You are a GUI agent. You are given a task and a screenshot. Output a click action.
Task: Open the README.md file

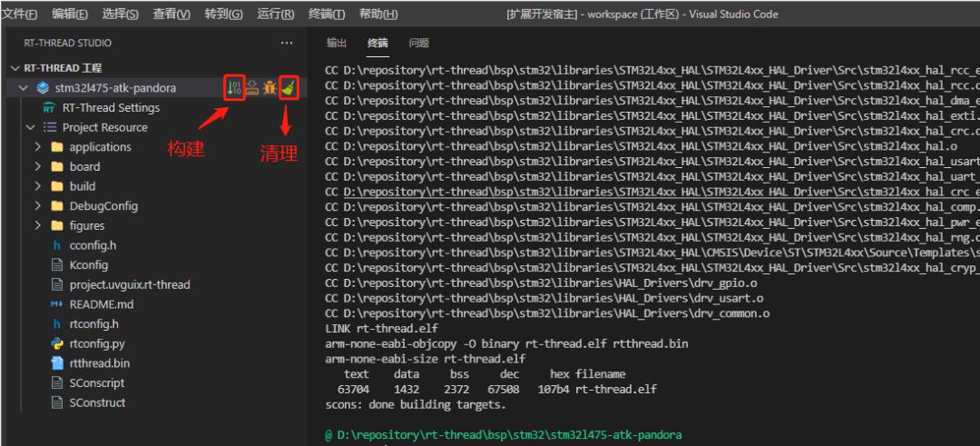click(102, 304)
